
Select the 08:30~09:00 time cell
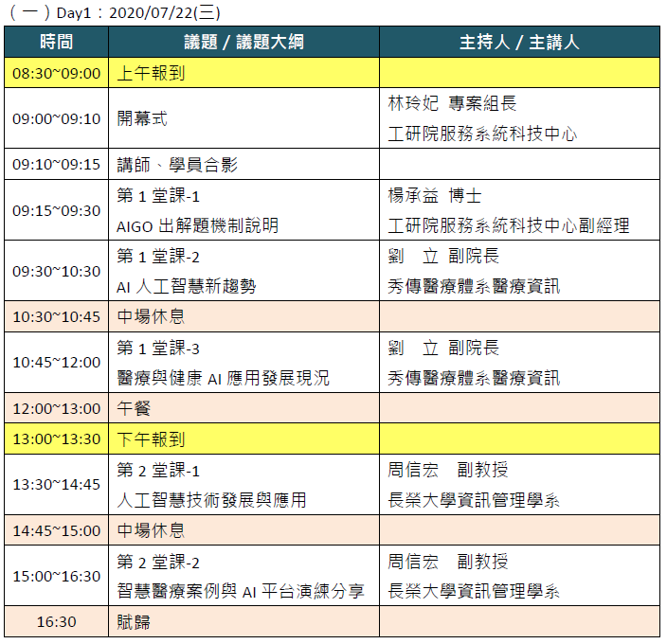(56, 74)
